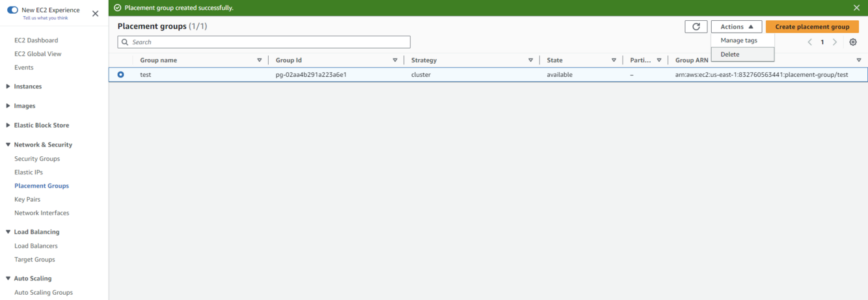Open Auto Scaling Groups in sidebar

[x=44, y=293]
